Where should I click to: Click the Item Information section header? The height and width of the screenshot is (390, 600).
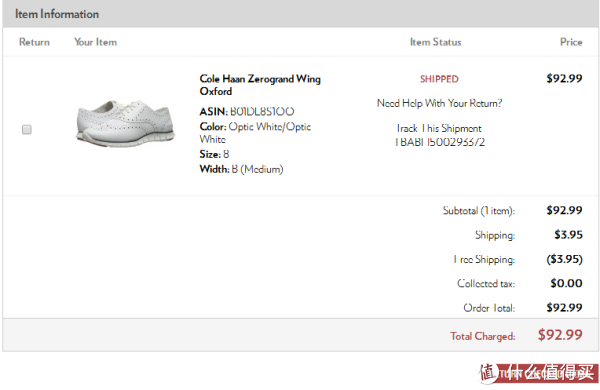click(x=57, y=14)
